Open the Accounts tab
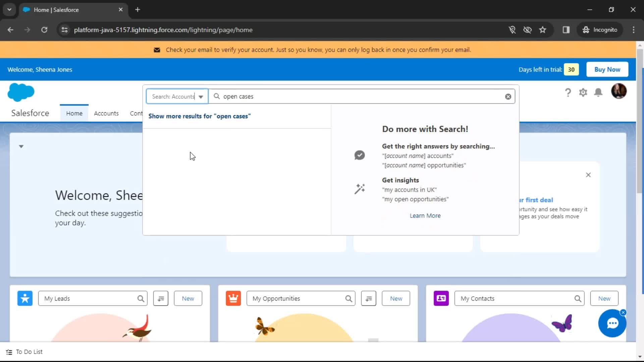The image size is (644, 362). pyautogui.click(x=106, y=113)
